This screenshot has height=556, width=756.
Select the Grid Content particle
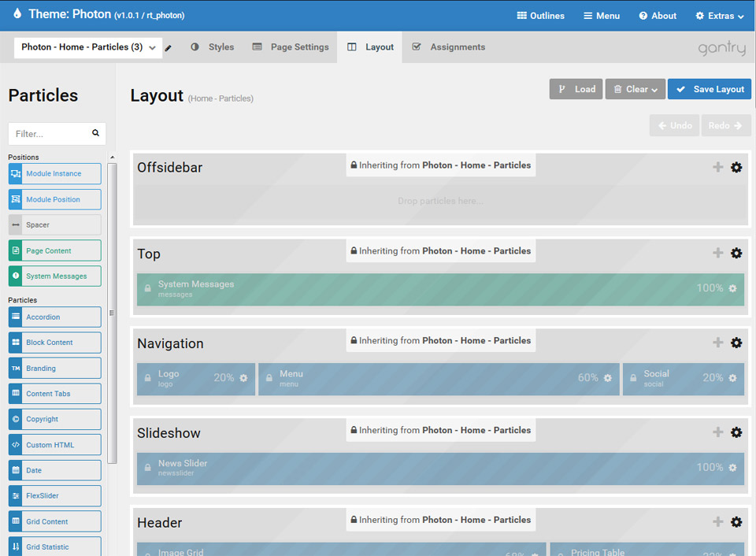point(55,521)
